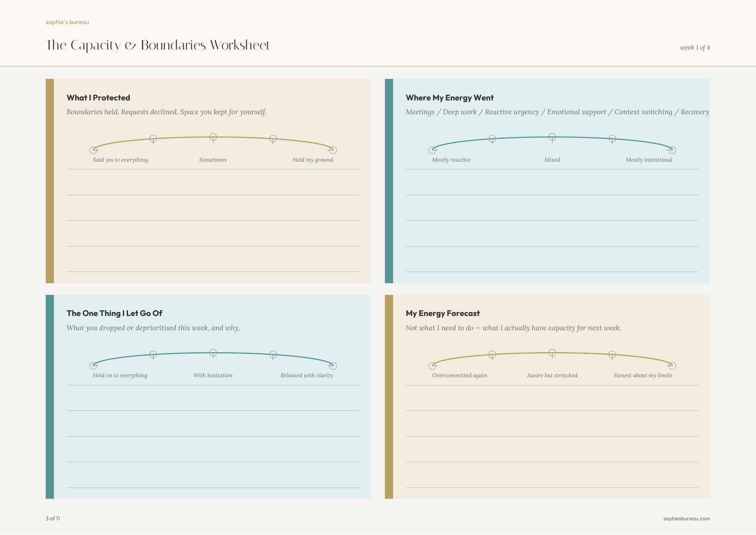
Task: Click the 'Sometimes' scale label
Action: (x=213, y=160)
